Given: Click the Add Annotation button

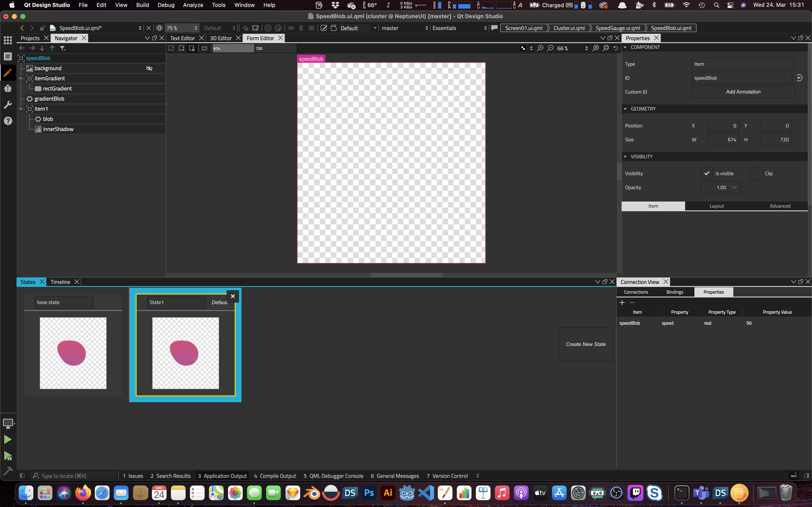Looking at the screenshot, I should pos(743,92).
